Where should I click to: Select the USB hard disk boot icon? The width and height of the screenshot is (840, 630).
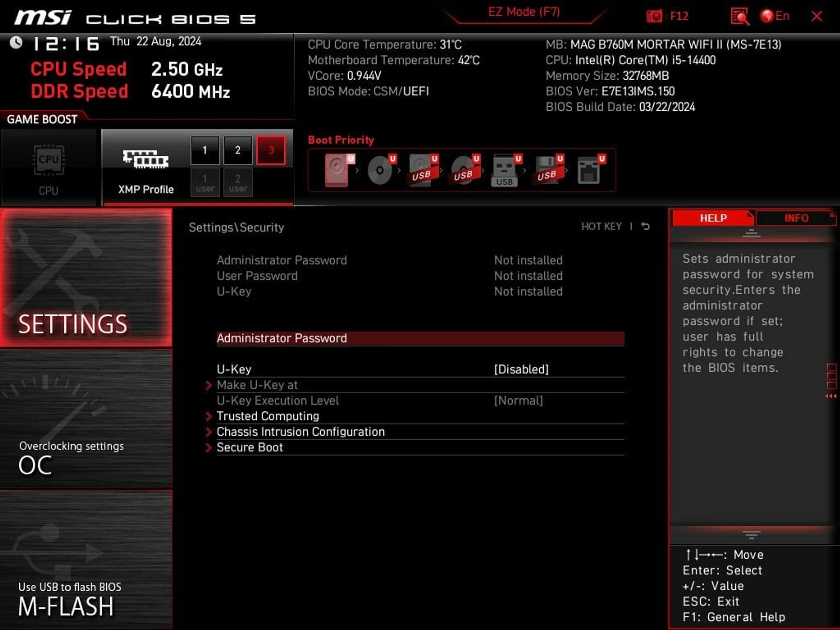click(423, 170)
